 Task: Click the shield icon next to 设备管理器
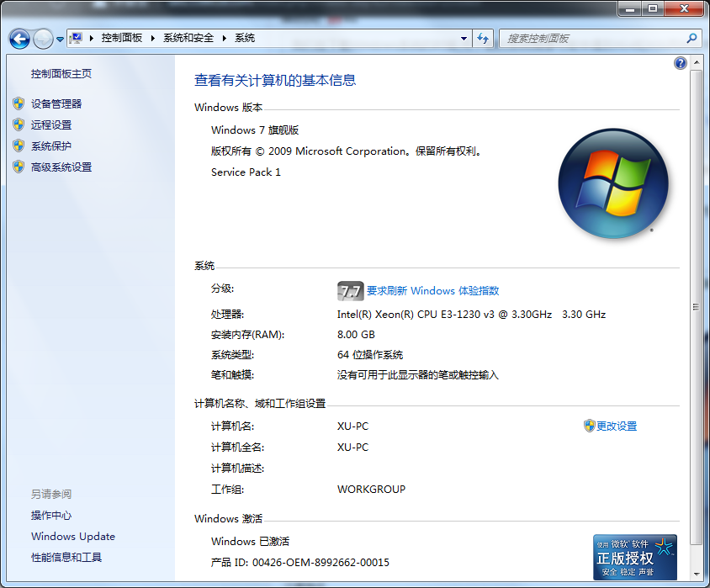[x=19, y=103]
